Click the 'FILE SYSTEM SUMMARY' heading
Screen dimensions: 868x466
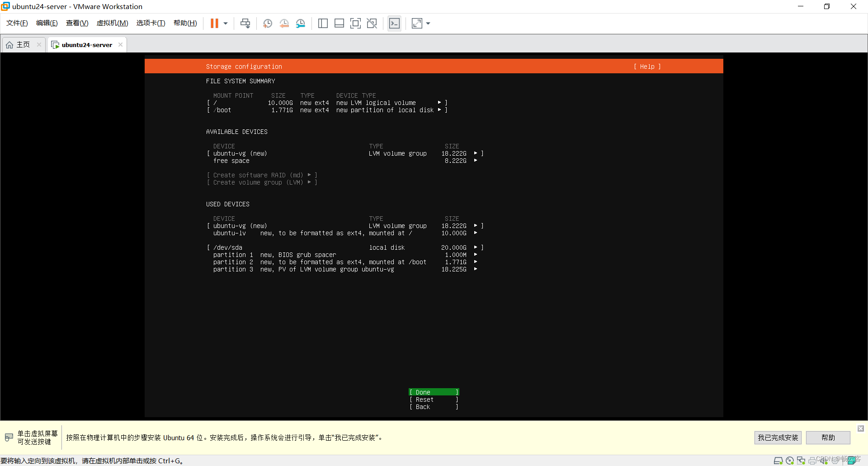click(x=241, y=81)
